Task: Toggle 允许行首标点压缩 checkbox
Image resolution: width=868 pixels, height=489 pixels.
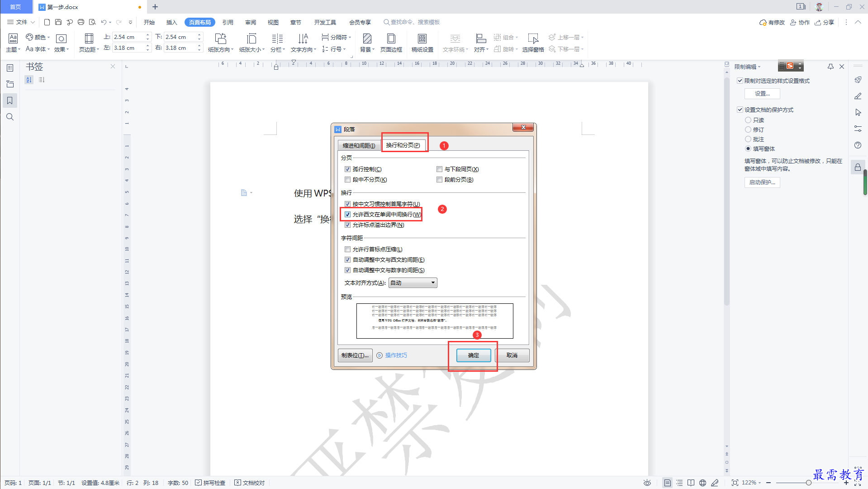Action: 347,249
